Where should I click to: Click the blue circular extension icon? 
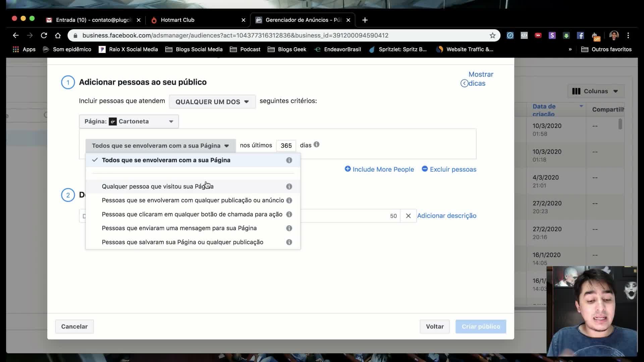pos(510,36)
